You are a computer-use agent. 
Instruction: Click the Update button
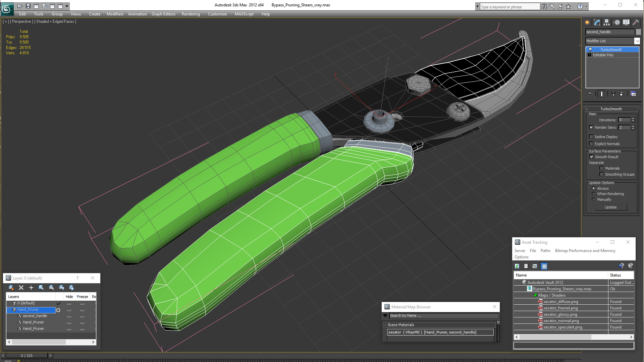pos(610,207)
